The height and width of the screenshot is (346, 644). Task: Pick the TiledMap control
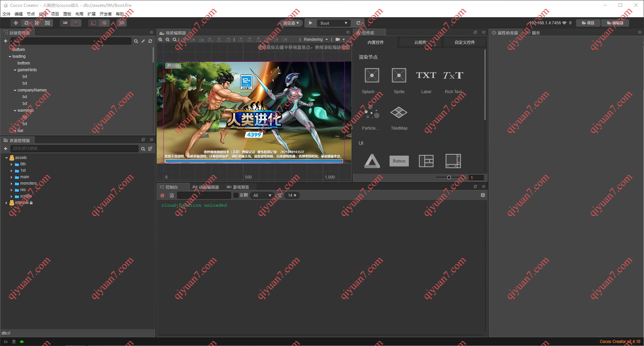tap(399, 113)
